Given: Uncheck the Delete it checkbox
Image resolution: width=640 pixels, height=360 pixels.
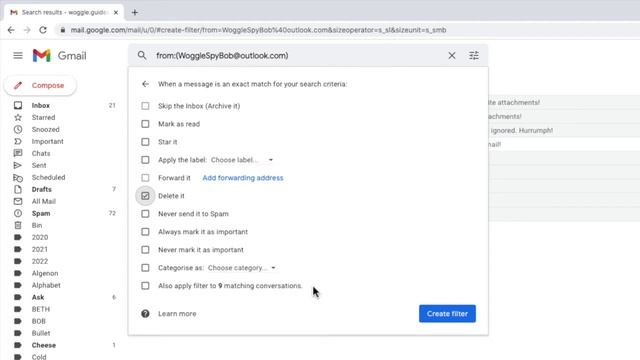Looking at the screenshot, I should coord(145,196).
